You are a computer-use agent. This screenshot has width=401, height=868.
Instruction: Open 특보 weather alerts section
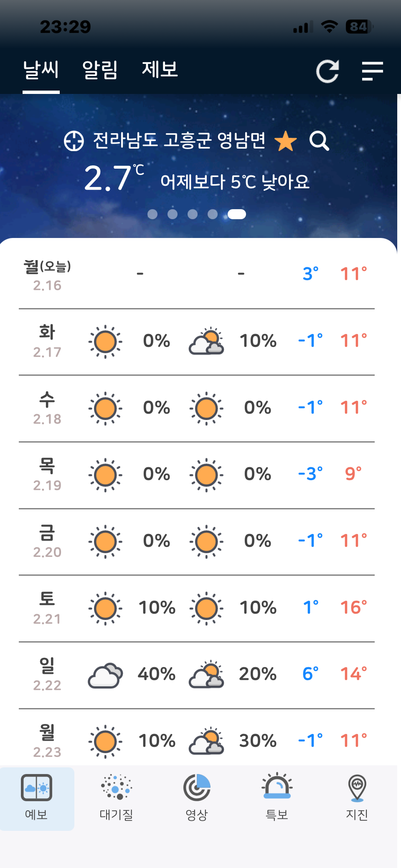click(x=277, y=797)
